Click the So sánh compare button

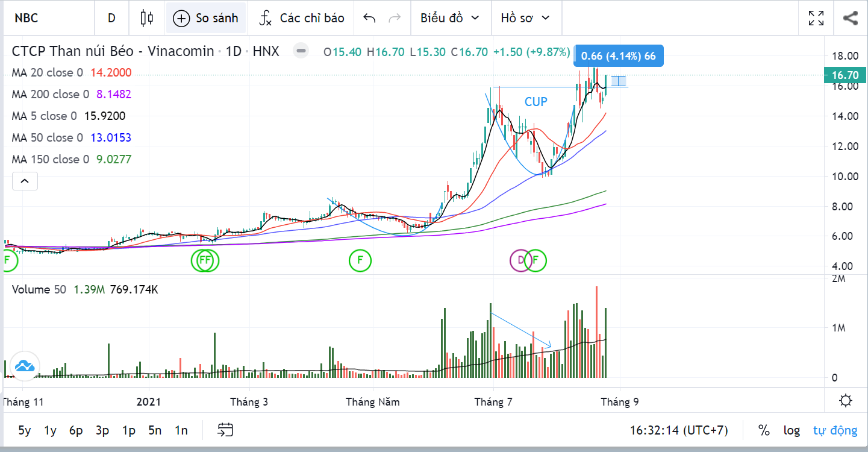click(x=206, y=18)
